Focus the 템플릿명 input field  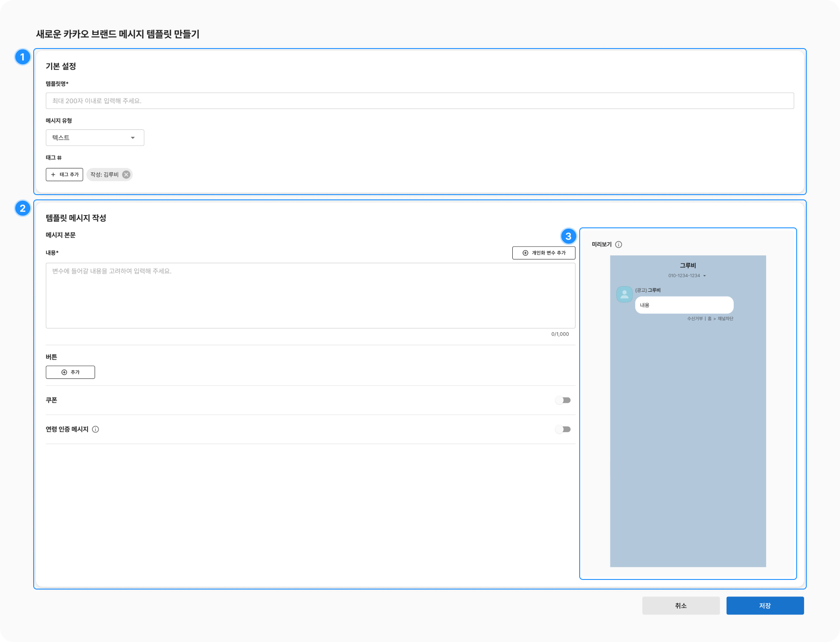pyautogui.click(x=419, y=101)
